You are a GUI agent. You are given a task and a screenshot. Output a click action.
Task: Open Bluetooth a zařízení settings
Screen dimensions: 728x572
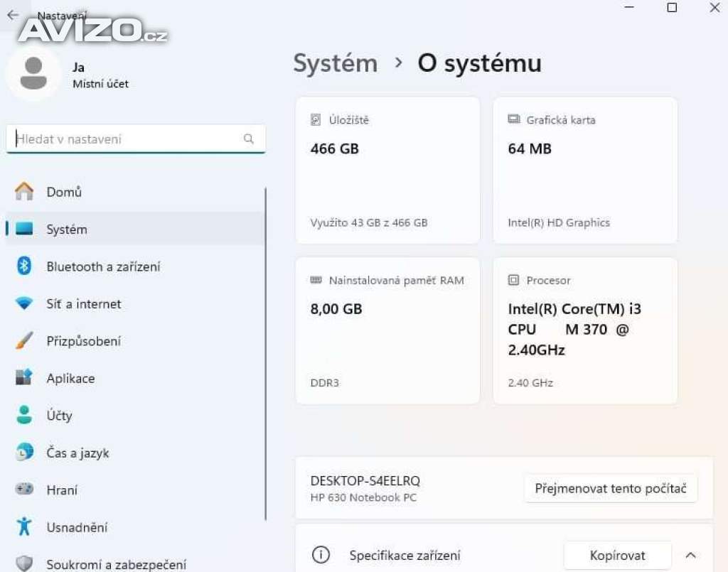(136, 266)
